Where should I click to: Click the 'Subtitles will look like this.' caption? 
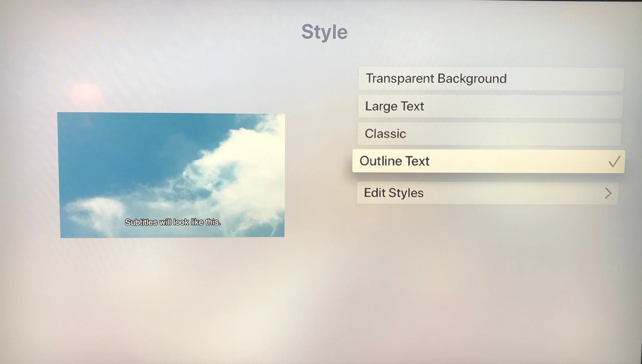pos(173,222)
